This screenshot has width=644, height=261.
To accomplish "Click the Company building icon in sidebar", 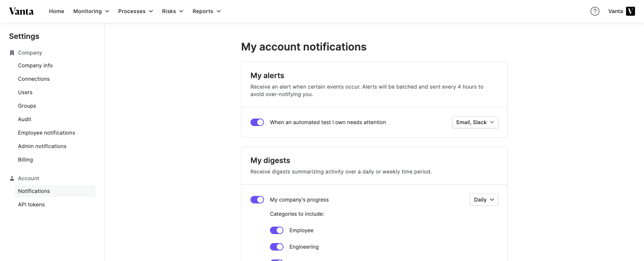I will click(x=12, y=53).
